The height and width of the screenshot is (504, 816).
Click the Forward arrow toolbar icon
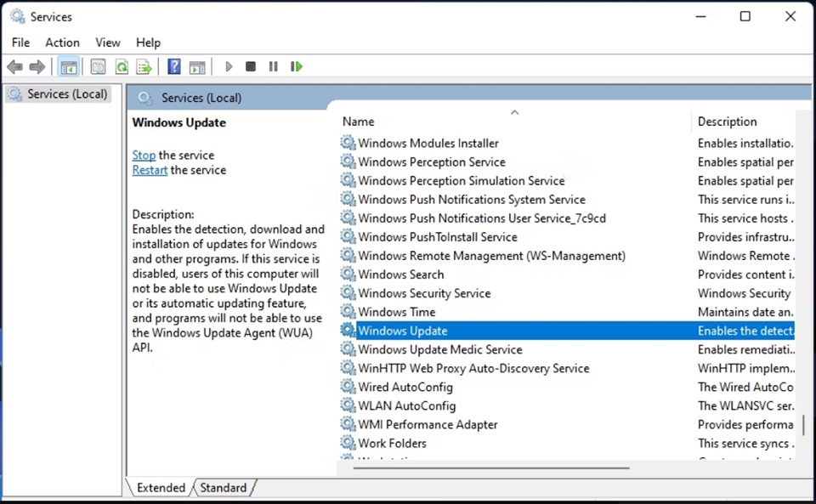(x=37, y=66)
